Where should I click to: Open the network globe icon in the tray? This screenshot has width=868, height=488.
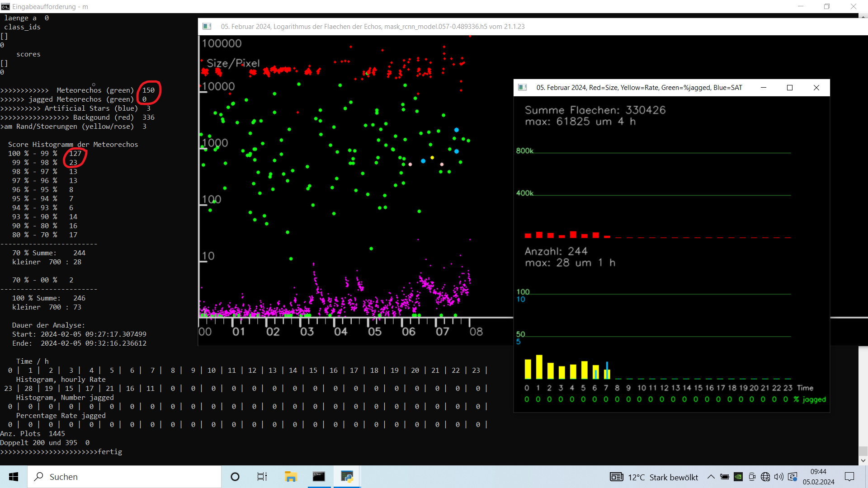(765, 477)
